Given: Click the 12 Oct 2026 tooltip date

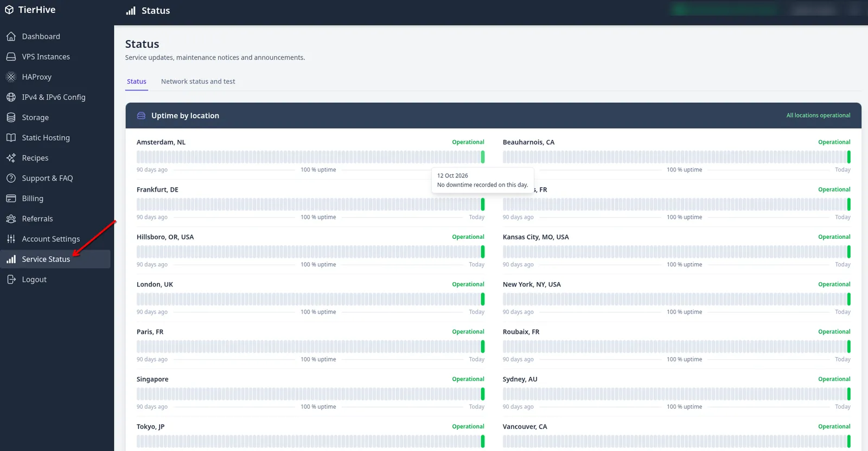Looking at the screenshot, I should click(x=452, y=176).
